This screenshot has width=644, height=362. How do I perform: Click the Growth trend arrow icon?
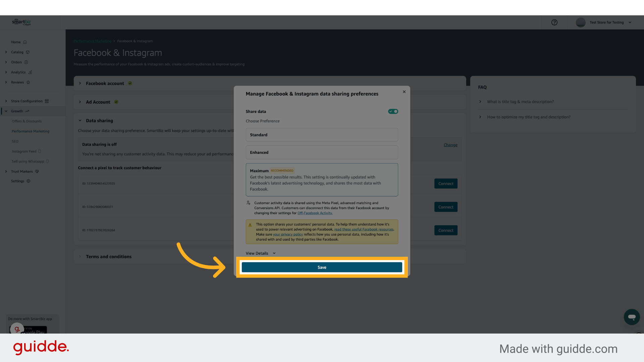[x=27, y=111]
